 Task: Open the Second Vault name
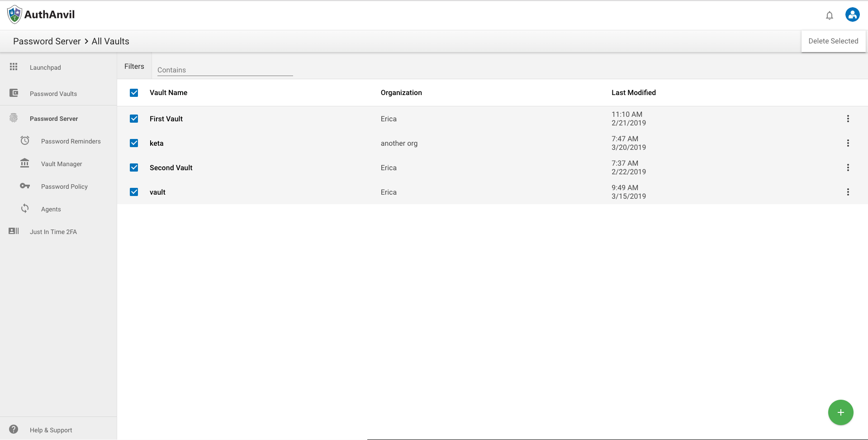[171, 167]
